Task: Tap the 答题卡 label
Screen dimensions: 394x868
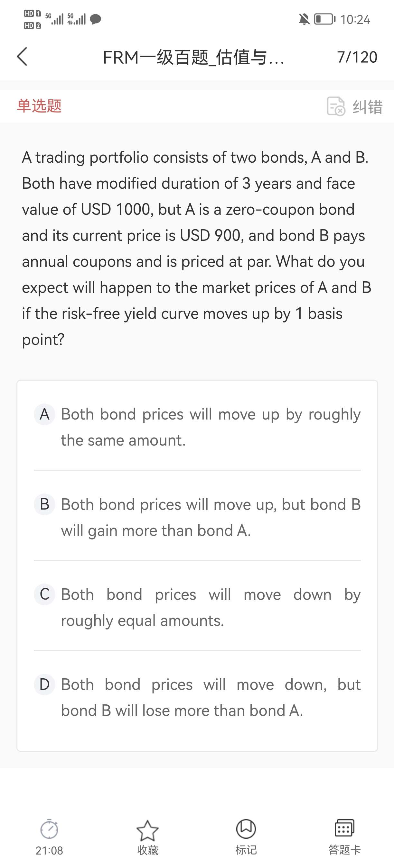Action: click(x=344, y=850)
